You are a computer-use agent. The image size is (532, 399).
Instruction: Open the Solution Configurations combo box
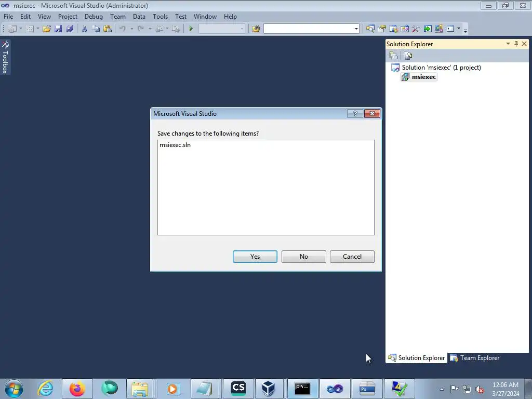221,29
